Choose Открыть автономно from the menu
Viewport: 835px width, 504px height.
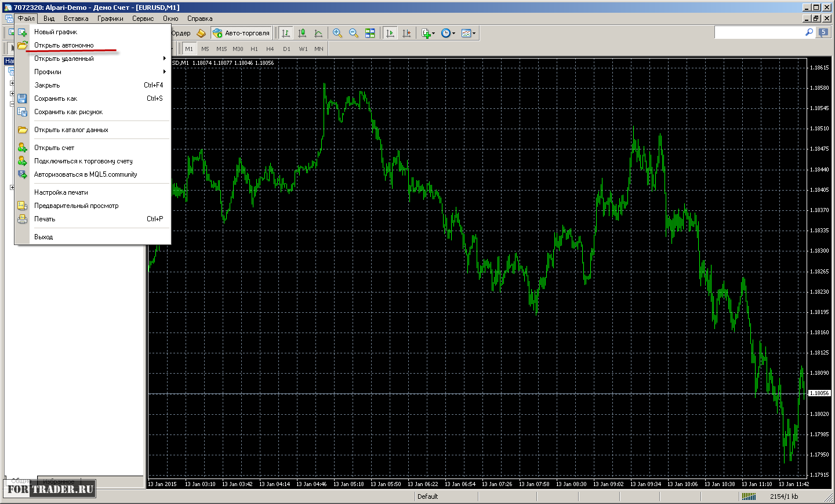pos(93,45)
